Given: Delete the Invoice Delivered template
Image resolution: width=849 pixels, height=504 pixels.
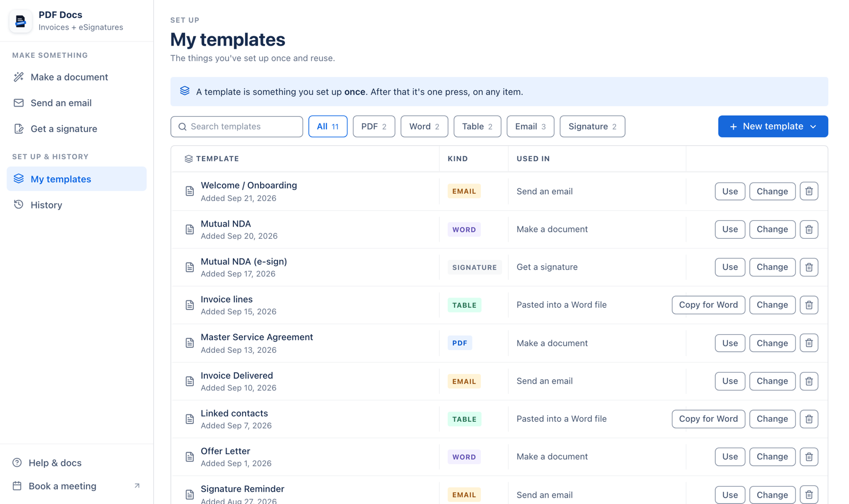Looking at the screenshot, I should coord(809,381).
